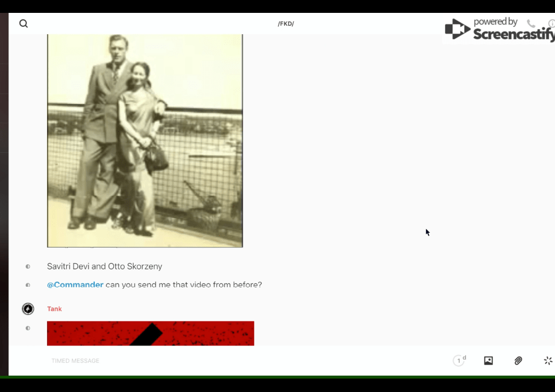Toggle the 1d timed message timer
555x392 pixels.
click(x=459, y=361)
